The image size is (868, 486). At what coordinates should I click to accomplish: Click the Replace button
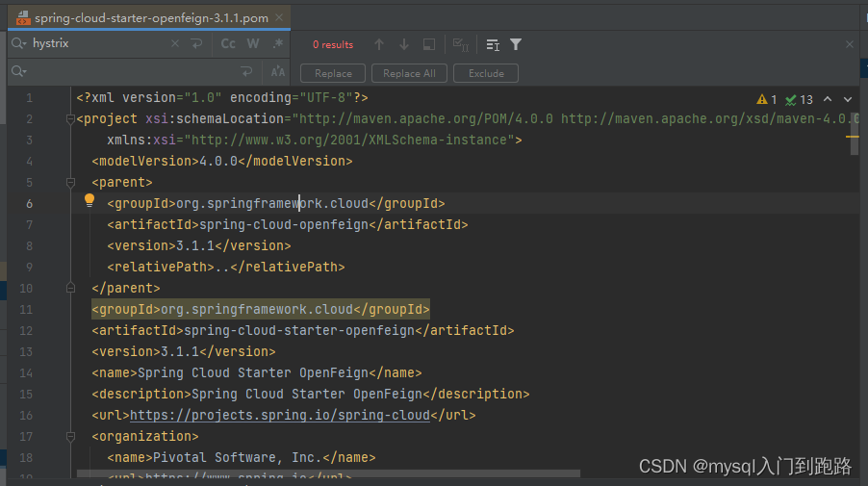333,73
